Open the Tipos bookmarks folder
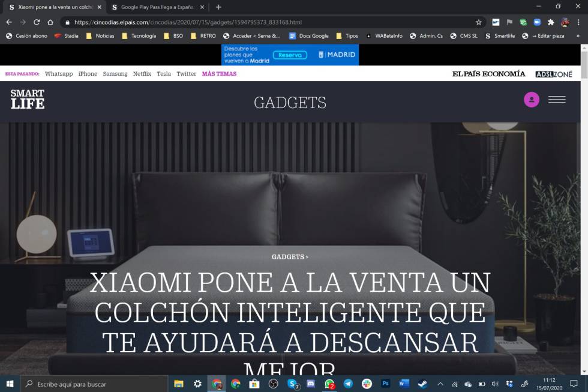This screenshot has width=588, height=392. 347,36
